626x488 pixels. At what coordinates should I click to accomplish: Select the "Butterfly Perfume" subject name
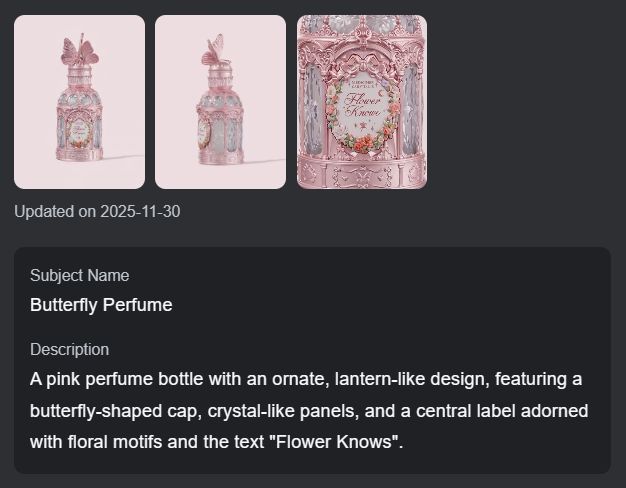(x=101, y=305)
